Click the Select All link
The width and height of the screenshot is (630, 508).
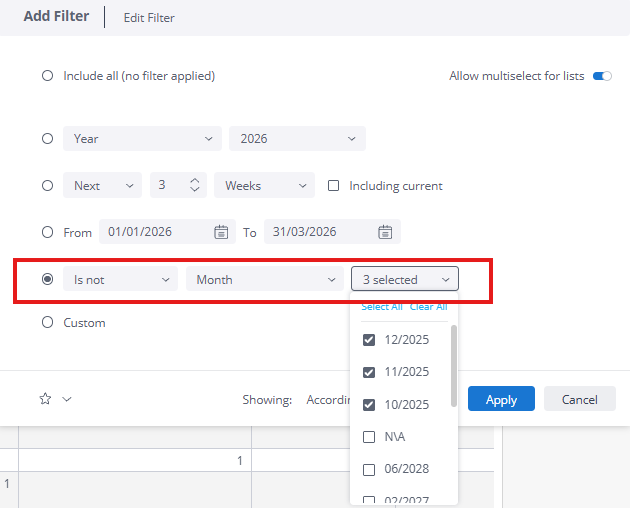point(382,307)
